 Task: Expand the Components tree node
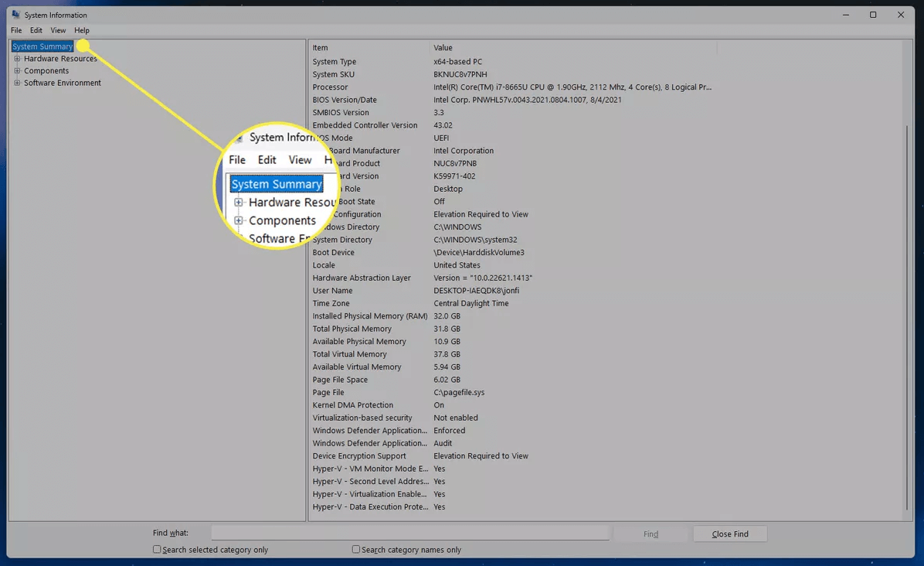[17, 71]
